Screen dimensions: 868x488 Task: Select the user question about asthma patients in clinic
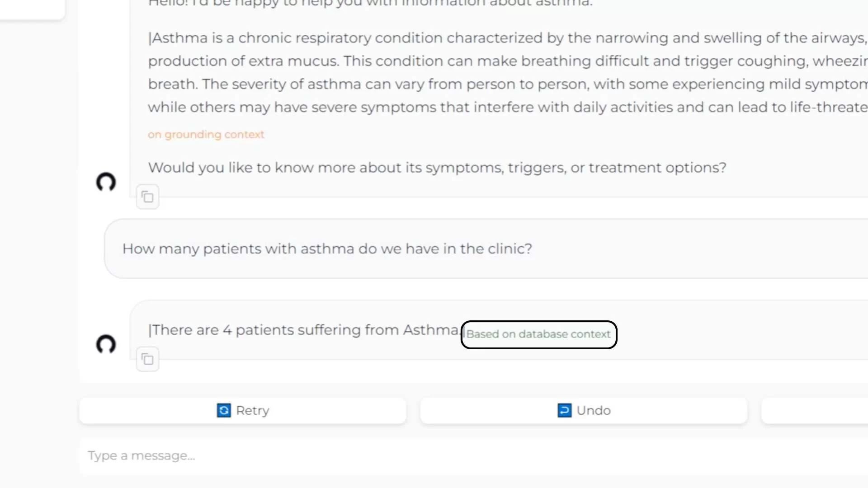(x=327, y=249)
